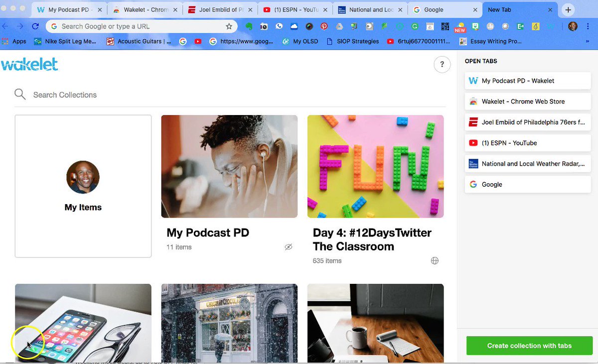Reload the page with refresh button
Screen dimensions: 598x364
35,26
